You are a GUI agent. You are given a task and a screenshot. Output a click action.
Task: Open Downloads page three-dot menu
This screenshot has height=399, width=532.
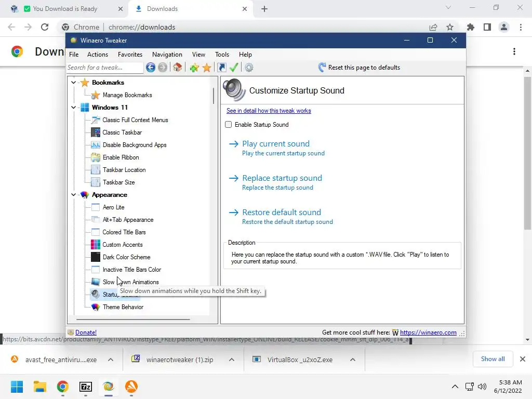coord(514,51)
